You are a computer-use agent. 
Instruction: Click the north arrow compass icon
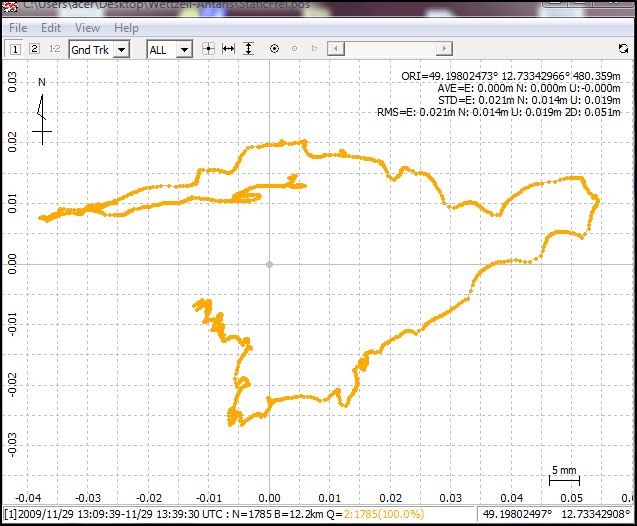41,112
